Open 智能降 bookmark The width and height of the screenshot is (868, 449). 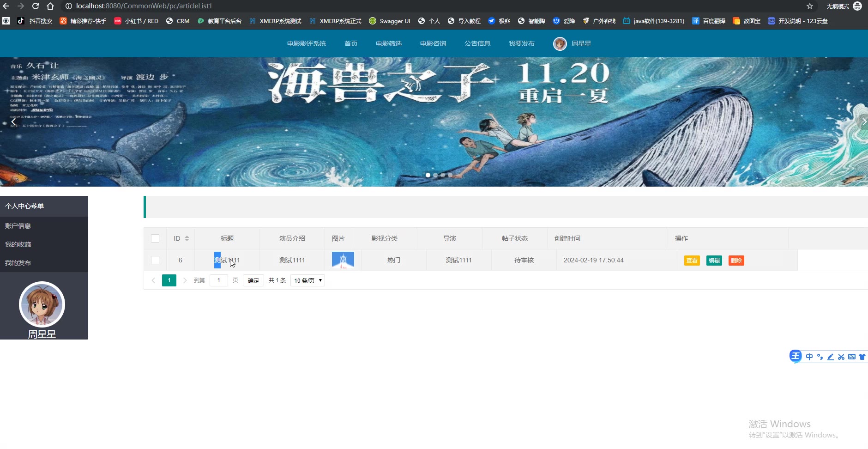pyautogui.click(x=531, y=21)
